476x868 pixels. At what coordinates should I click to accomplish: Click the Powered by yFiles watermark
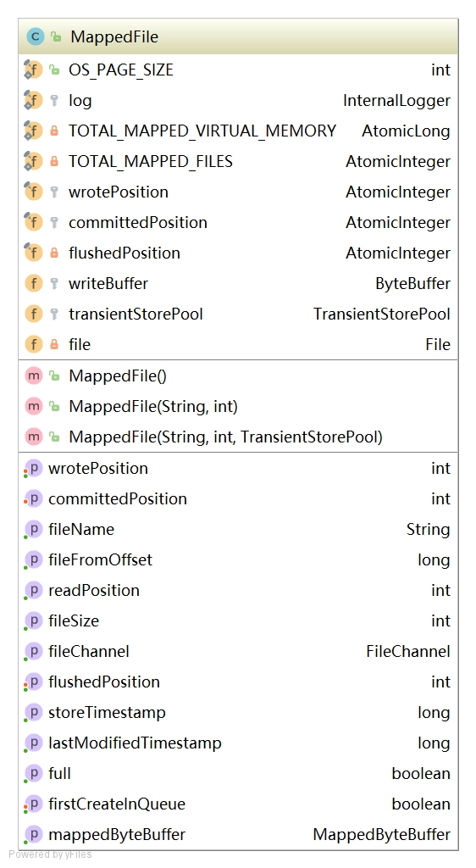[x=50, y=854]
